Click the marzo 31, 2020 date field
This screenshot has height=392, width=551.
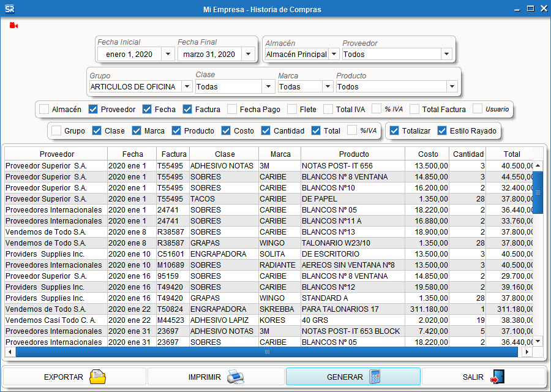point(209,54)
